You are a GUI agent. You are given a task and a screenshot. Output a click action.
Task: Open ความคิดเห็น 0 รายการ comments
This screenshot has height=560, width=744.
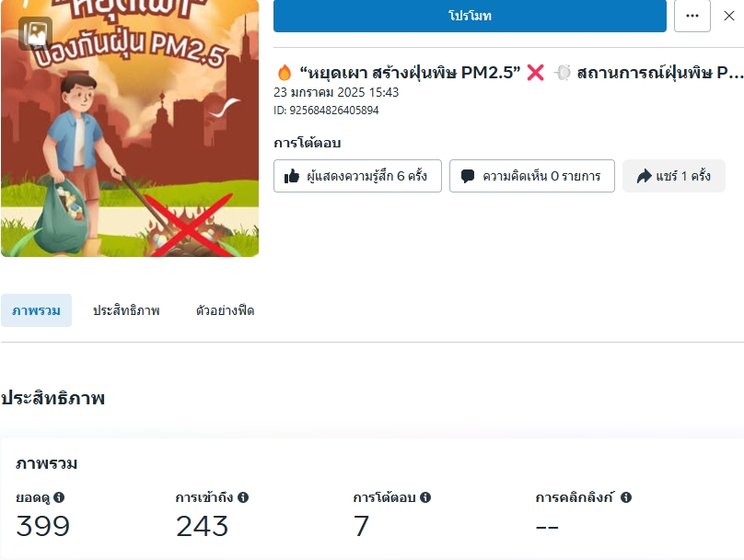tap(532, 176)
